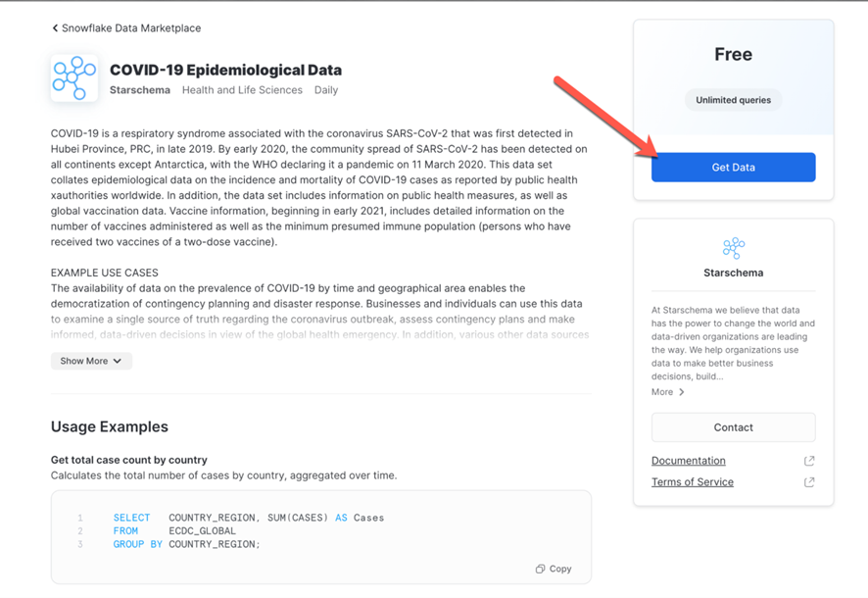Open the Documentation external link icon

809,461
